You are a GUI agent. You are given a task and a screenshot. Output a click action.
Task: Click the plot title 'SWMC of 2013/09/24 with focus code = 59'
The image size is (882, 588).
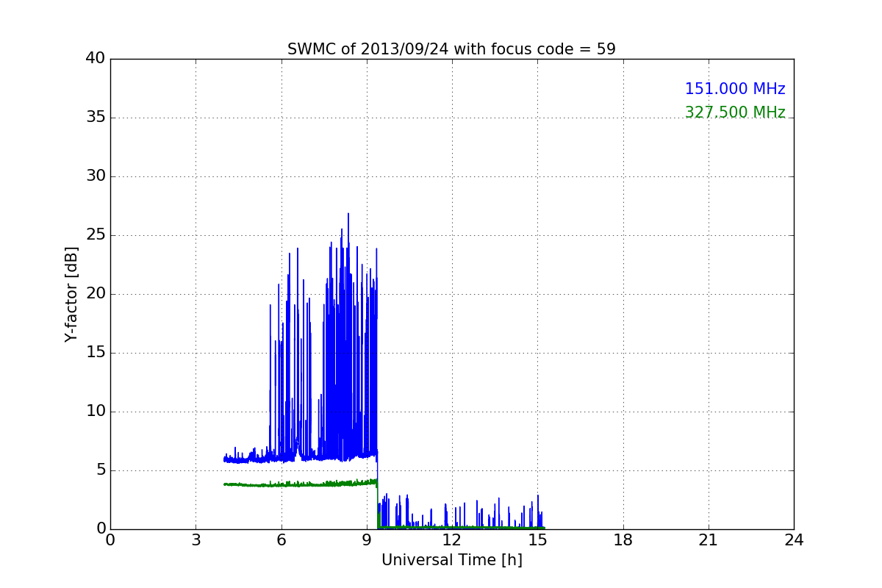451,49
